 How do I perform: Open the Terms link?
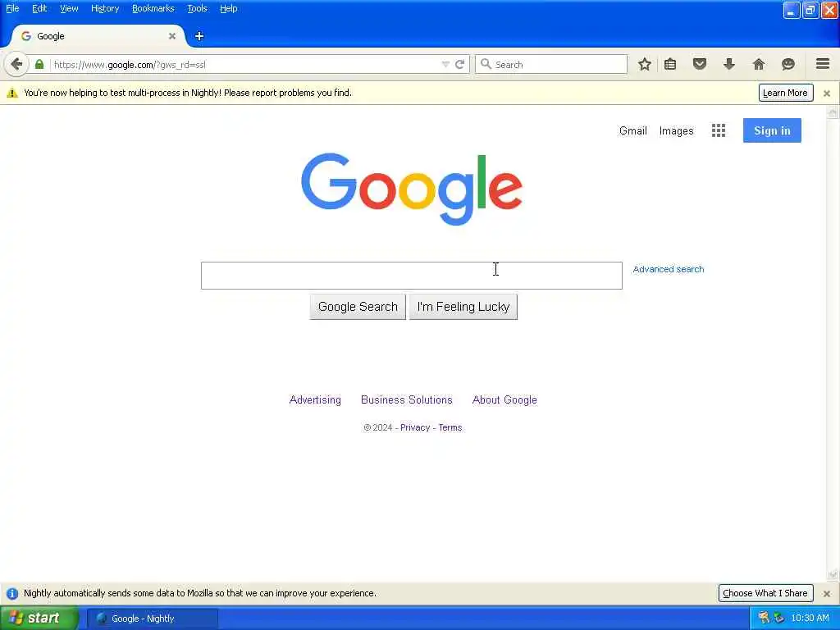click(450, 427)
